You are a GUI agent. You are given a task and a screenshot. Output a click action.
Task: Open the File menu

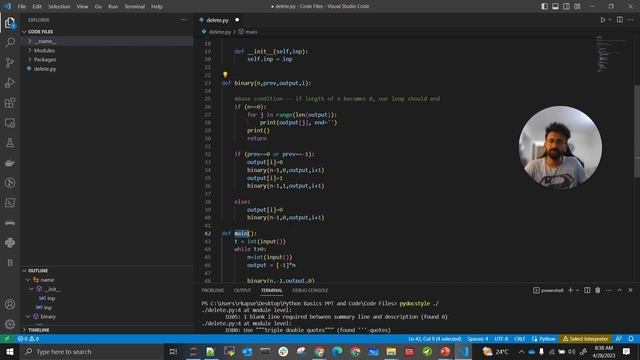point(22,6)
